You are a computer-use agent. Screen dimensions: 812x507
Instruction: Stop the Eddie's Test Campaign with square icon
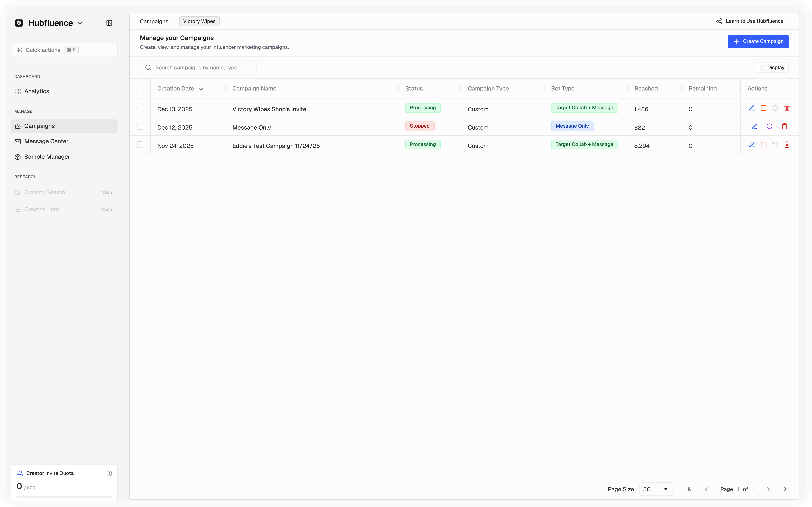(x=763, y=145)
